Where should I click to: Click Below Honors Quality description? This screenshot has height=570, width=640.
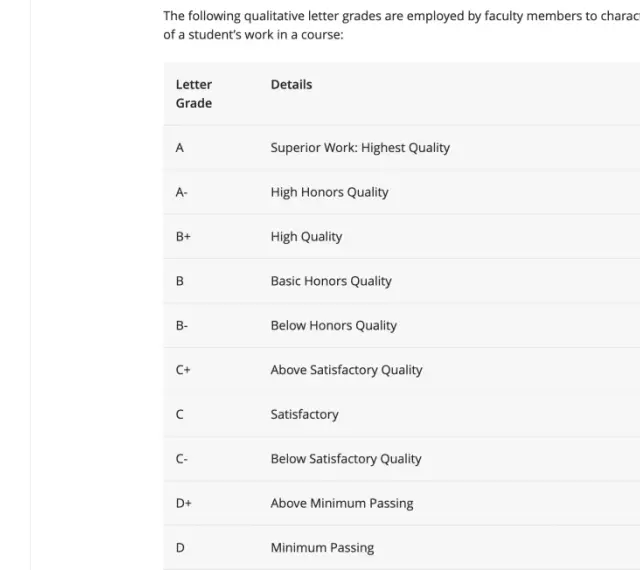point(333,326)
